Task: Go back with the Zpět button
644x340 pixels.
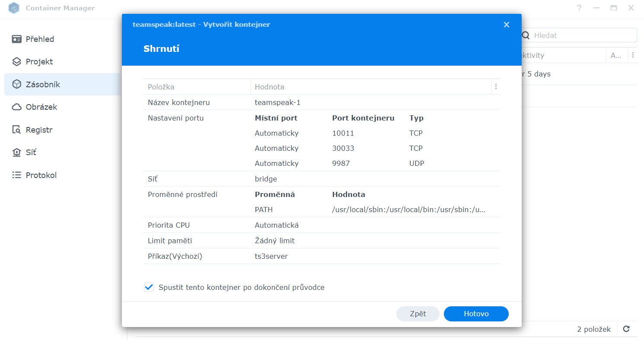Action: [x=418, y=314]
